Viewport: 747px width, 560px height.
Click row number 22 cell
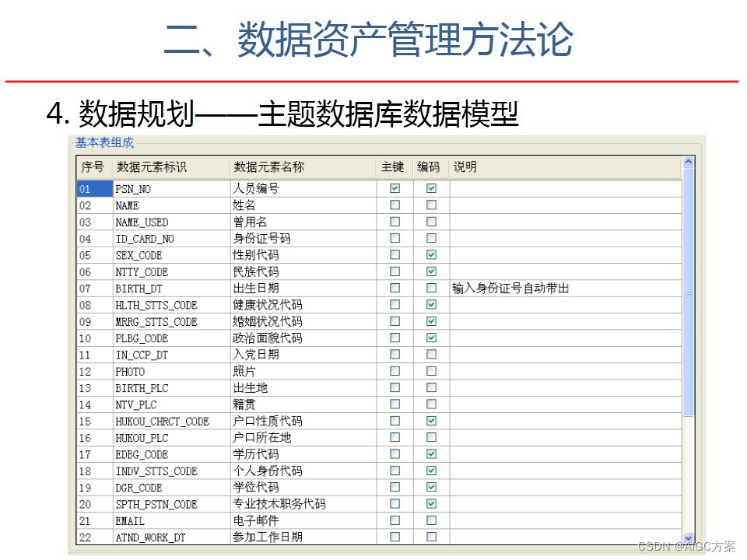click(x=94, y=537)
